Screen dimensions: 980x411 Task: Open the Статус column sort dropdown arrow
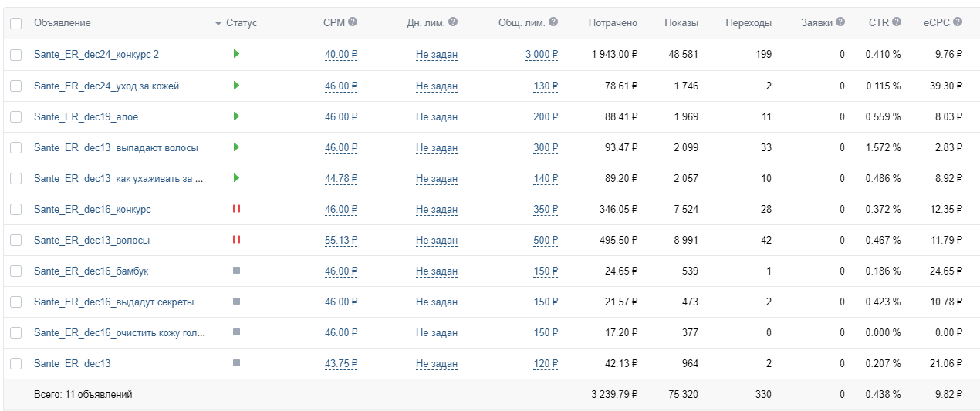(x=218, y=24)
